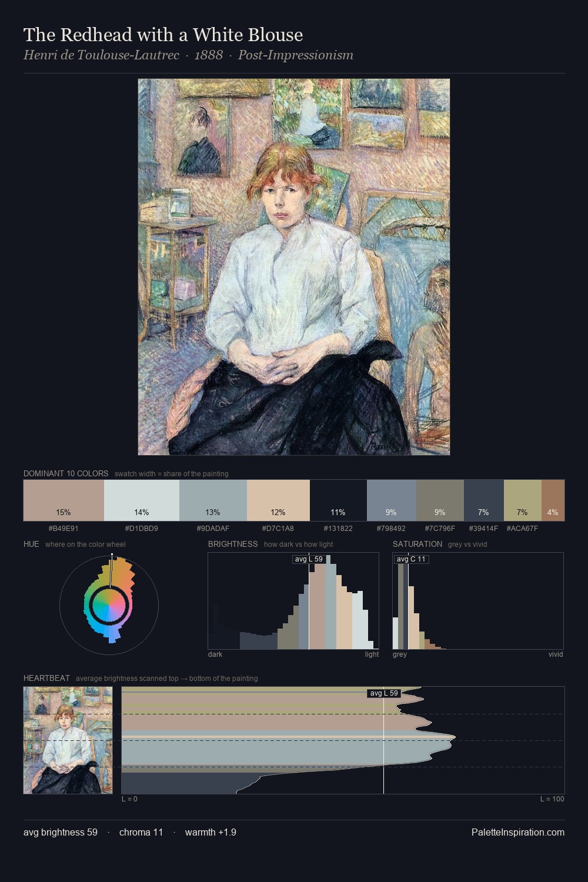588x882 pixels.
Task: Click 'how dark vs how light' caption
Action: pyautogui.click(x=299, y=544)
